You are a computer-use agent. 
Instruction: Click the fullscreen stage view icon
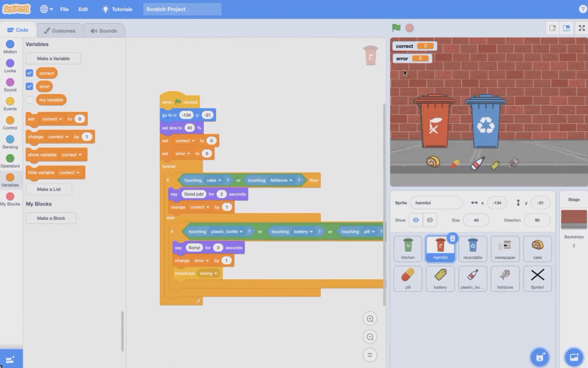(x=582, y=28)
